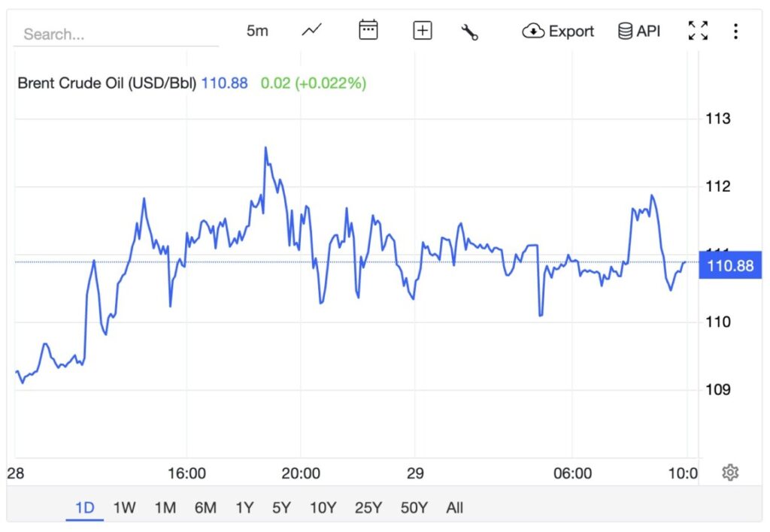The width and height of the screenshot is (770, 532).
Task: Switch to the 1W time range
Action: (x=124, y=508)
